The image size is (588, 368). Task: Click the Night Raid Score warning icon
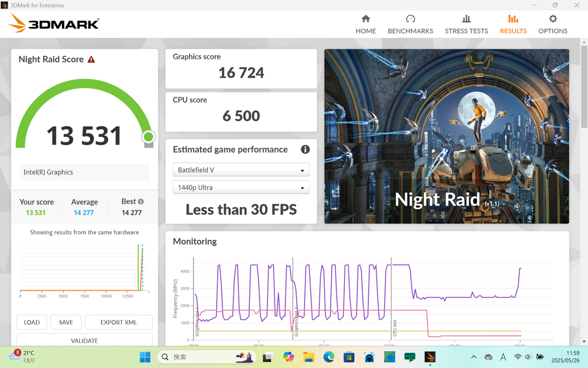pos(91,59)
